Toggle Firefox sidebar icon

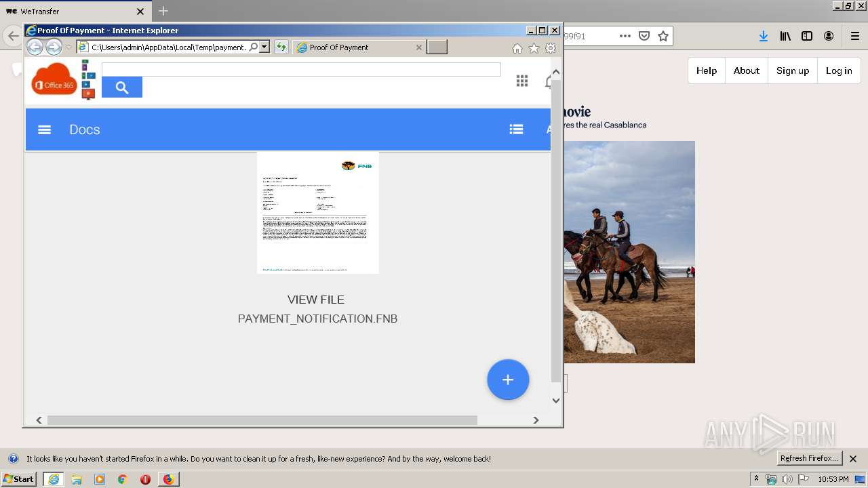[807, 36]
